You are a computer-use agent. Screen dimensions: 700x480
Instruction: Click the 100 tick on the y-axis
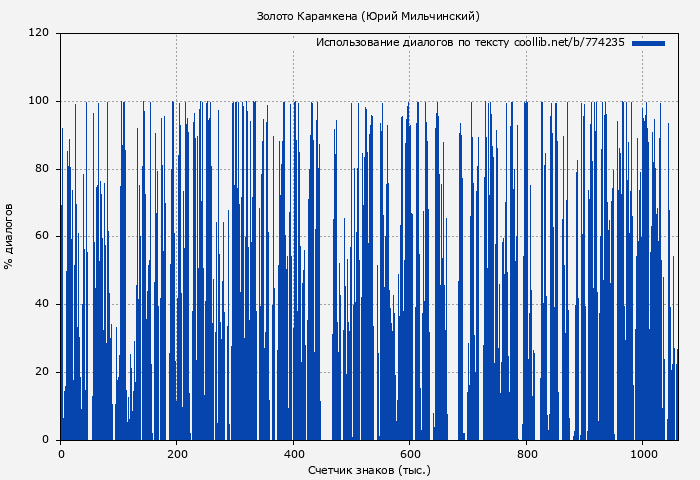[39, 101]
